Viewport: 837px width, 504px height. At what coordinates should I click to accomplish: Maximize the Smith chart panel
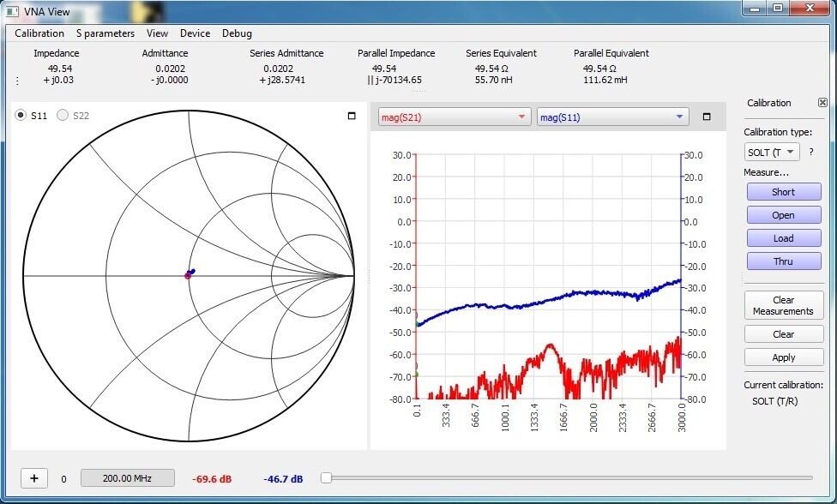coord(352,116)
